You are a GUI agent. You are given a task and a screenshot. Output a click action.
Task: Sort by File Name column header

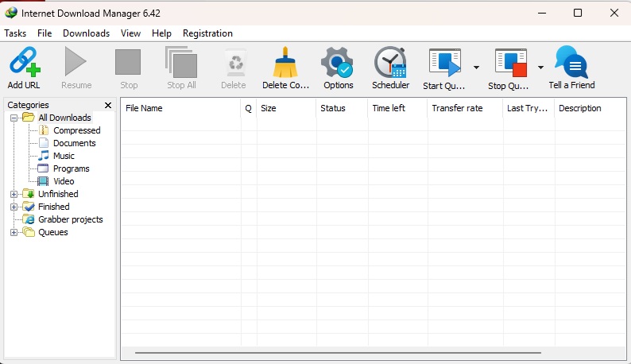click(x=180, y=108)
